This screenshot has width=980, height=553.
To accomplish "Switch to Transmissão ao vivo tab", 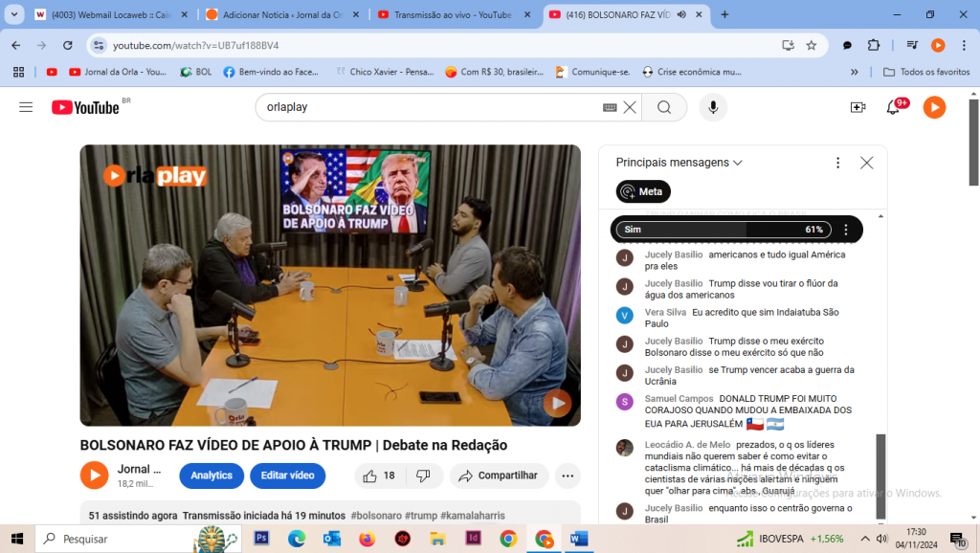I will (454, 14).
